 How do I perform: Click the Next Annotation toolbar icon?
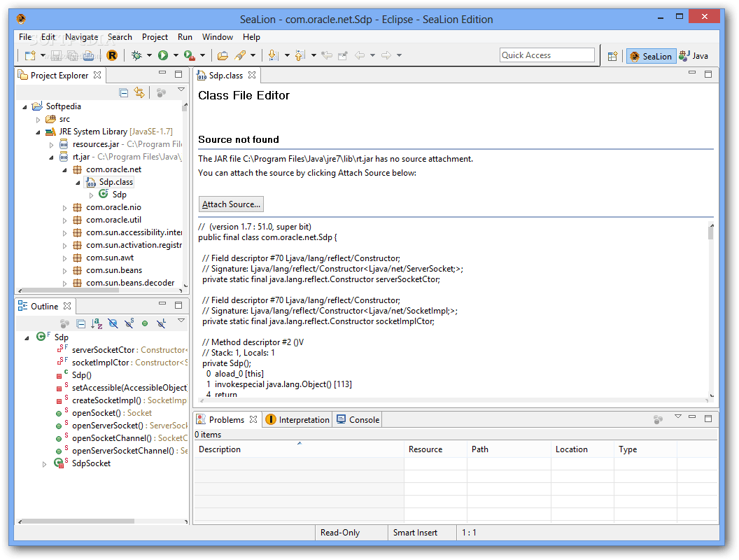pyautogui.click(x=273, y=55)
